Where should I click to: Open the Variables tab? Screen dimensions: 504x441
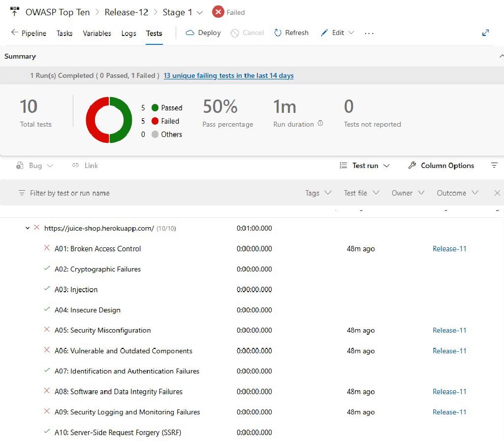[x=96, y=34]
